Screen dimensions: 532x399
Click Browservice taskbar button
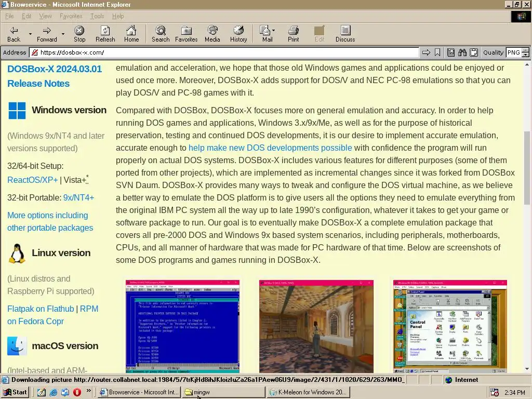(139, 392)
